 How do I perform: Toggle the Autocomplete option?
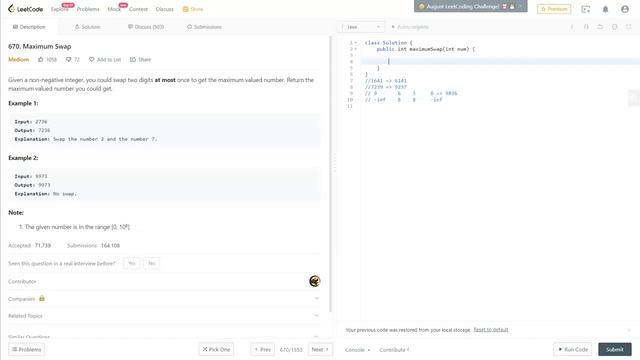pos(410,27)
